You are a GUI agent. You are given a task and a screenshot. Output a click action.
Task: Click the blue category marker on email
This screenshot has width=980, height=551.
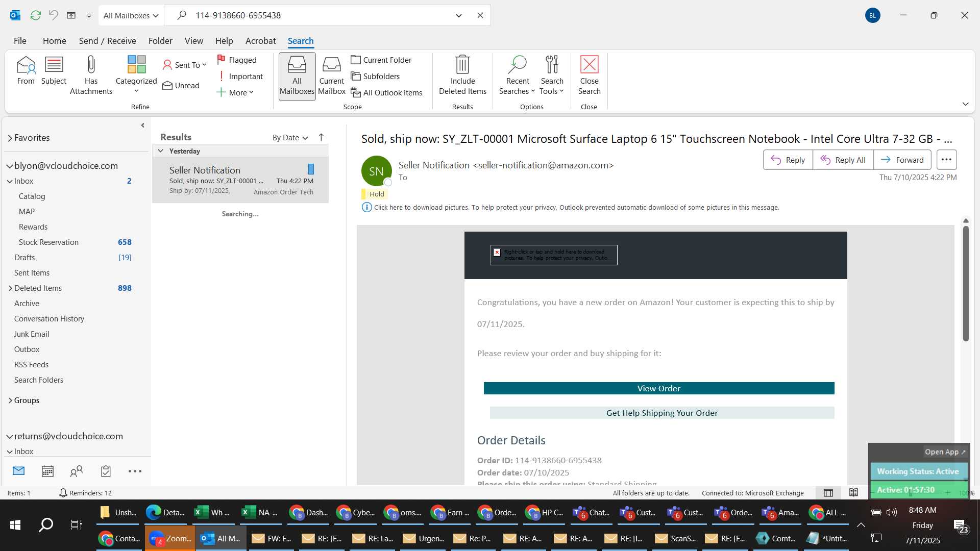(311, 169)
